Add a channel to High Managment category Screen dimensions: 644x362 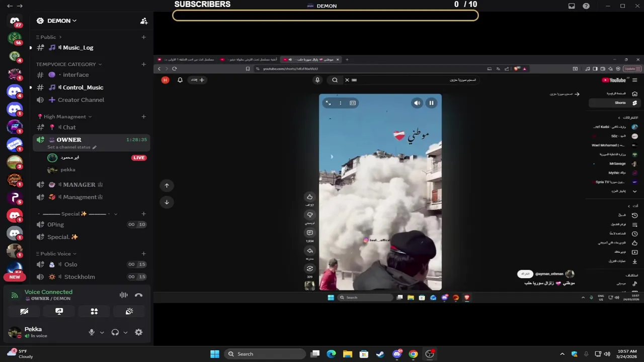143,117
